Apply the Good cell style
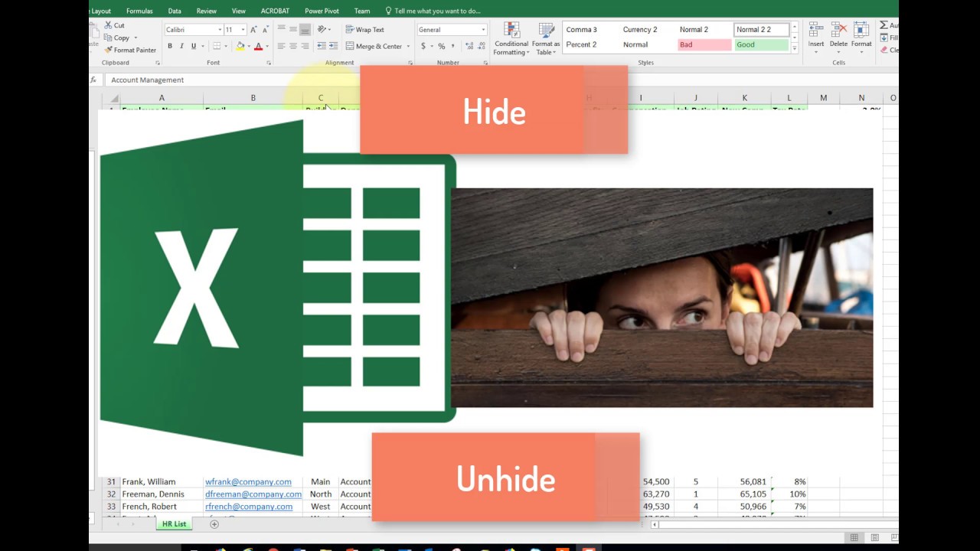The width and height of the screenshot is (980, 551). [761, 44]
